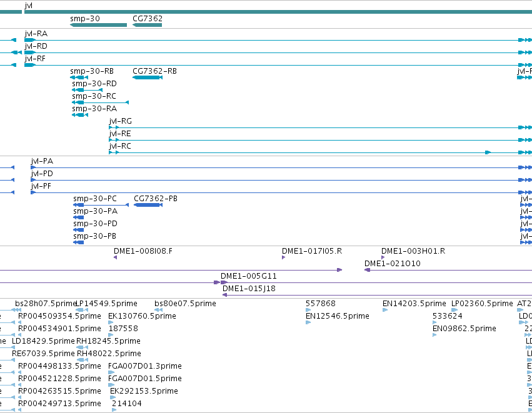Select the jvl-RD transcript label
Screen dimensions: 532x413
coord(36,46)
